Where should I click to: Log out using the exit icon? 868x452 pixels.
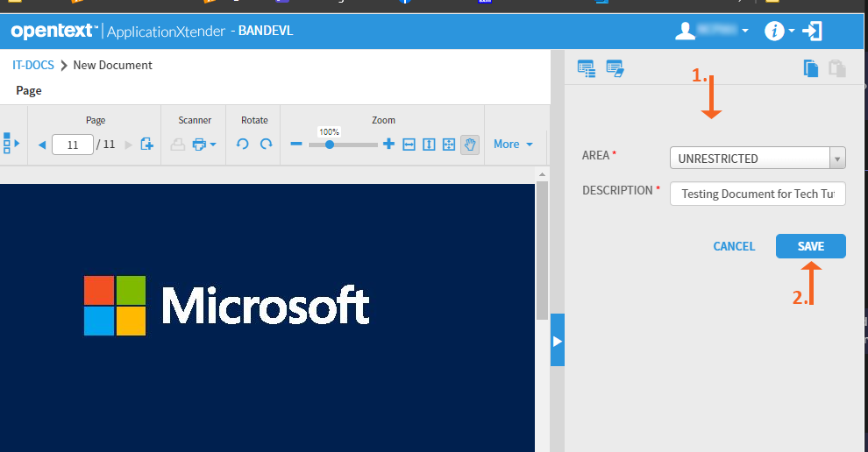click(x=813, y=32)
